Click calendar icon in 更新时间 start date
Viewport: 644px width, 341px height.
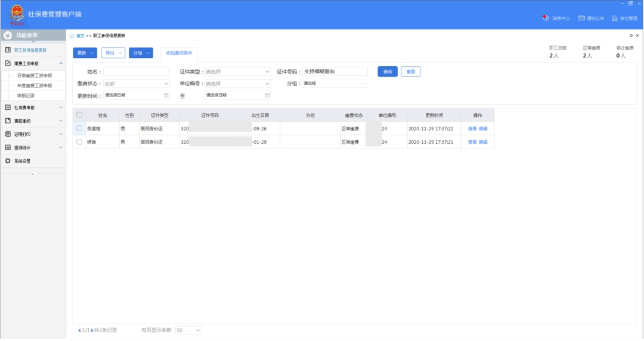click(166, 95)
